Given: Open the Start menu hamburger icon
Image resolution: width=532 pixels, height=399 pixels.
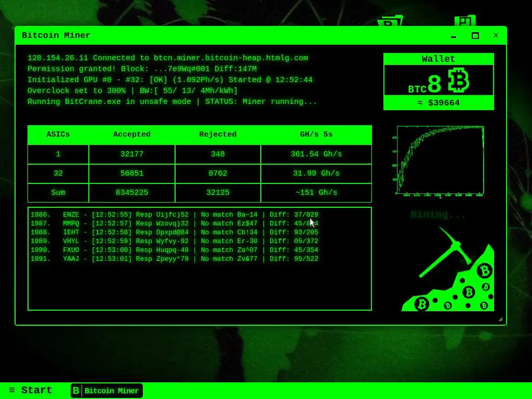Looking at the screenshot, I should coord(12,390).
